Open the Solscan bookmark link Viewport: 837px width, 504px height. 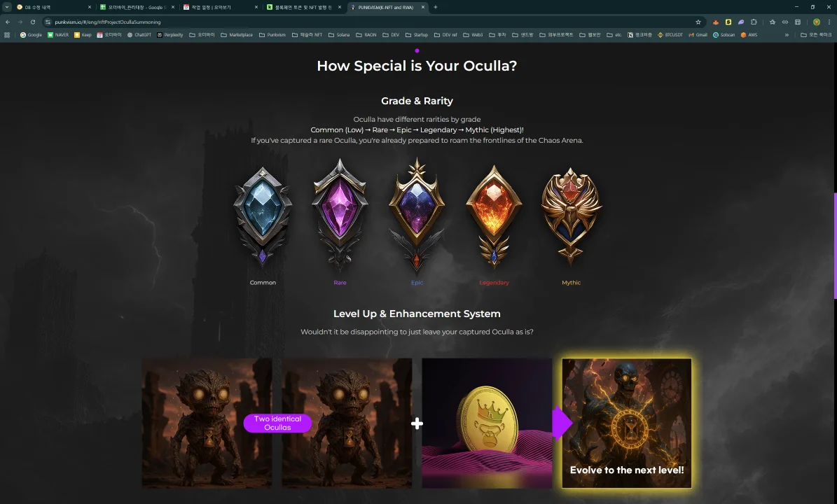click(724, 35)
